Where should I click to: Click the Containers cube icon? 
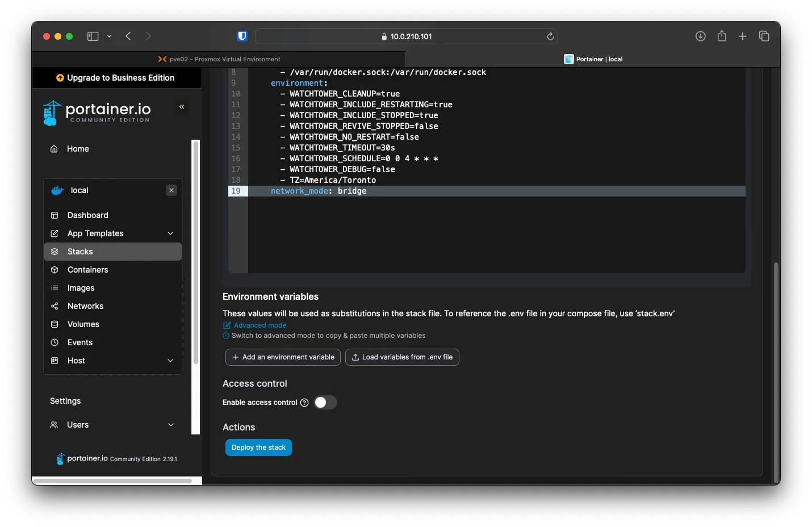pyautogui.click(x=55, y=270)
